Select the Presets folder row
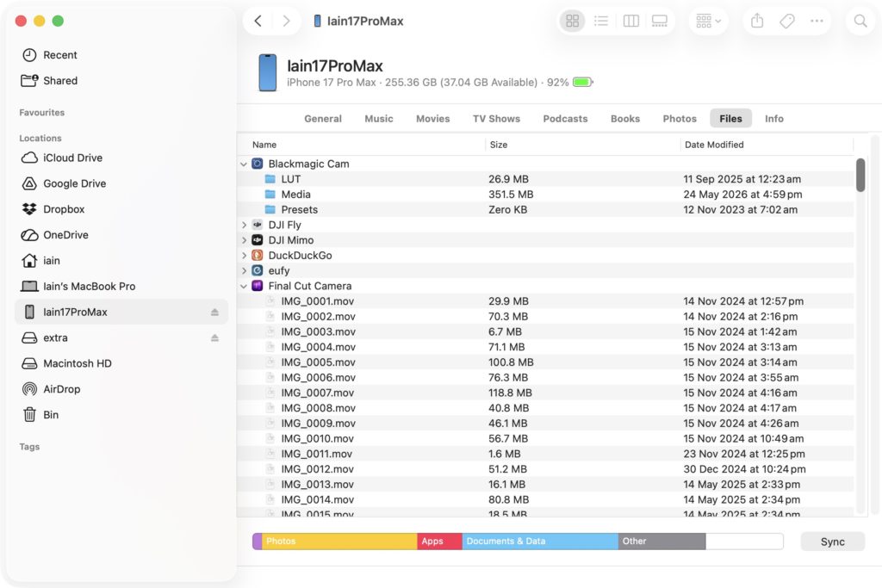Image resolution: width=882 pixels, height=588 pixels. (x=545, y=210)
